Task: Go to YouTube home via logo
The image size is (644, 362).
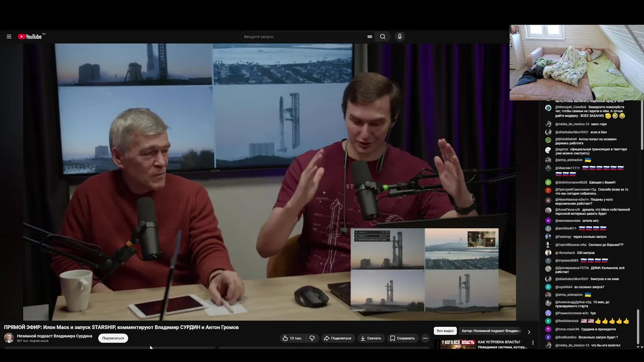Action: click(30, 37)
